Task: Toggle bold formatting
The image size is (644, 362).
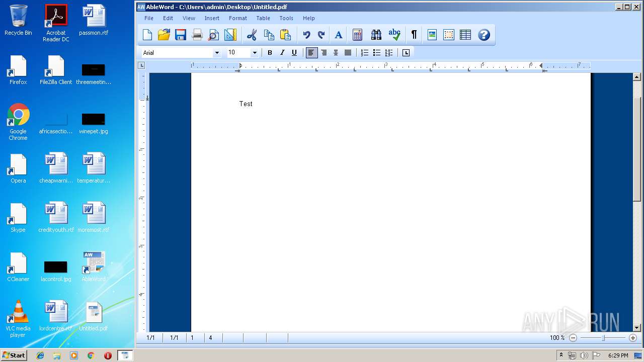Action: [270, 53]
